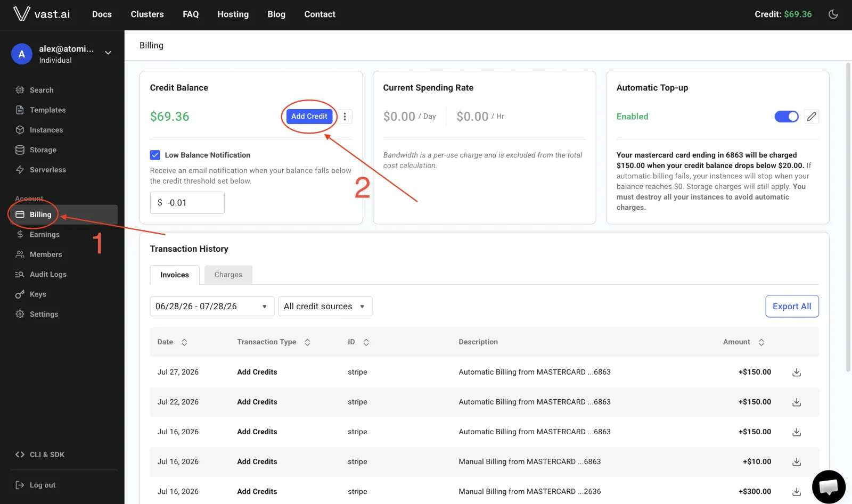
Task: Download Jul 22 invoice
Action: click(x=797, y=402)
